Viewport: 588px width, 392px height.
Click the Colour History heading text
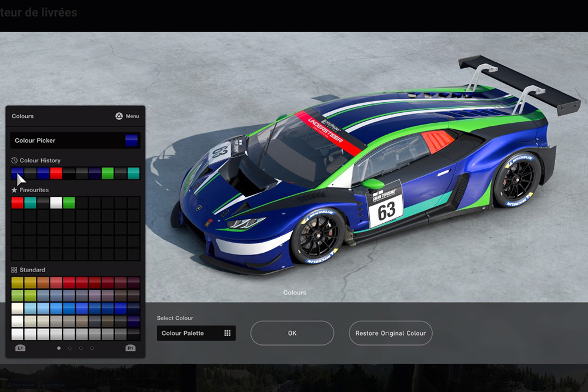(x=40, y=160)
